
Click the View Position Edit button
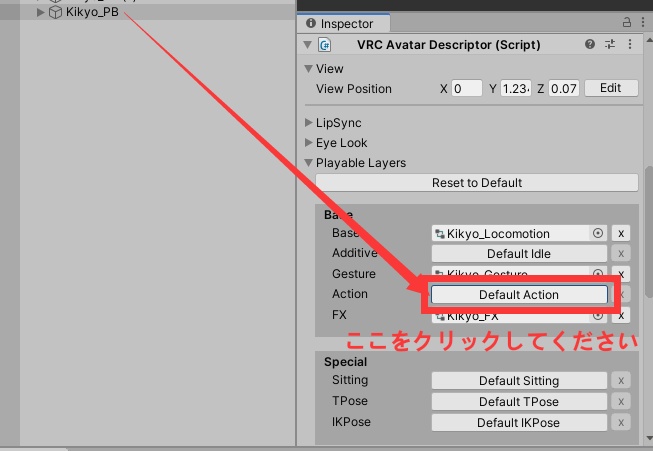[x=611, y=88]
